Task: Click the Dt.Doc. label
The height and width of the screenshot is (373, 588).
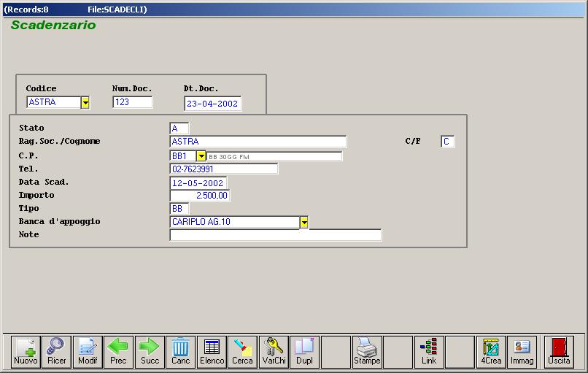Action: point(201,88)
